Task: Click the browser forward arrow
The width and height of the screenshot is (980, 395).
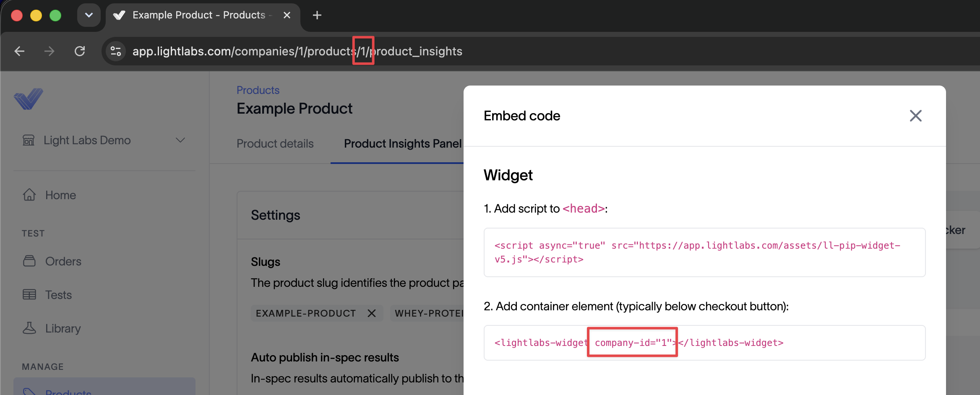Action: (x=50, y=51)
